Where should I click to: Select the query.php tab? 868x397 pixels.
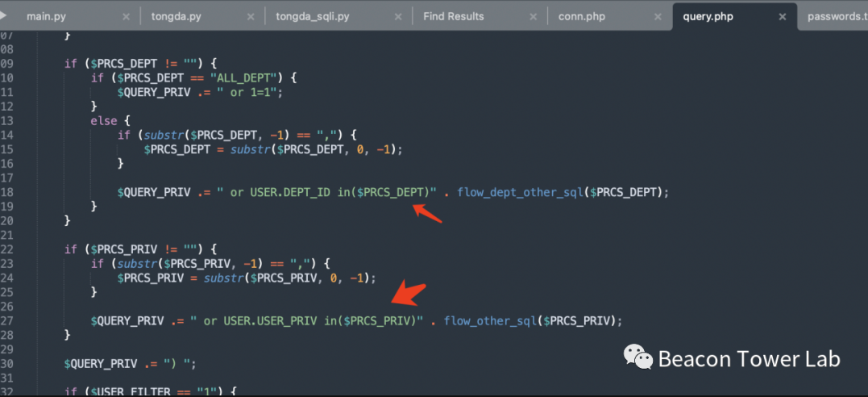(708, 17)
